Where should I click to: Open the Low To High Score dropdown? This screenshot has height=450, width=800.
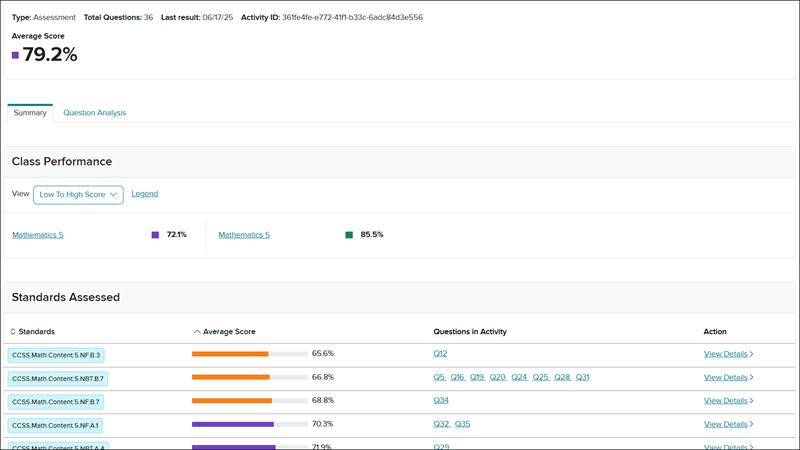coord(78,194)
